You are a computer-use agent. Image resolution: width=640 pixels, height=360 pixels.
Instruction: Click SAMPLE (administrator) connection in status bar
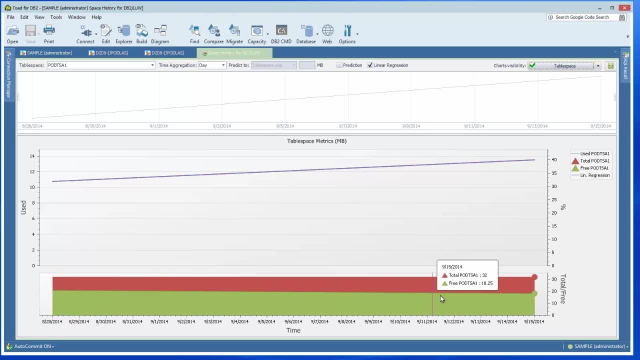(598, 346)
